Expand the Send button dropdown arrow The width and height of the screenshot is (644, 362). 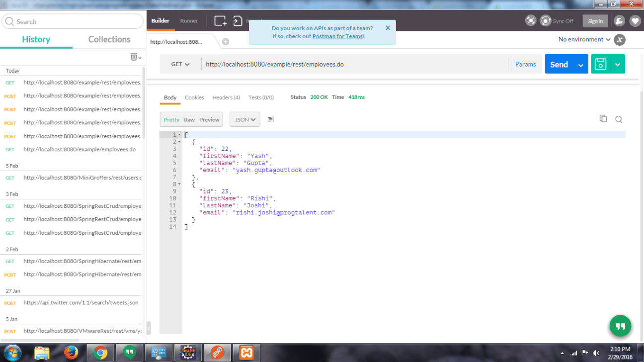point(580,65)
